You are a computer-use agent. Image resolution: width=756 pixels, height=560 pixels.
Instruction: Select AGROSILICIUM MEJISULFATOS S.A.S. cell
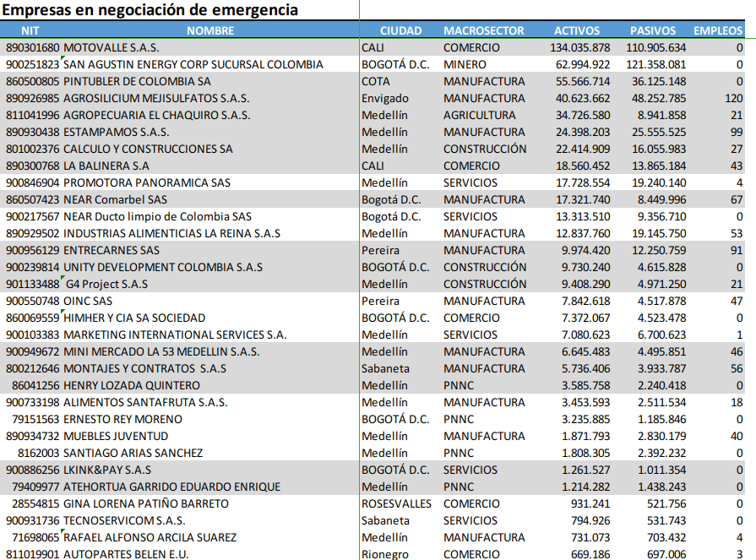tap(157, 98)
